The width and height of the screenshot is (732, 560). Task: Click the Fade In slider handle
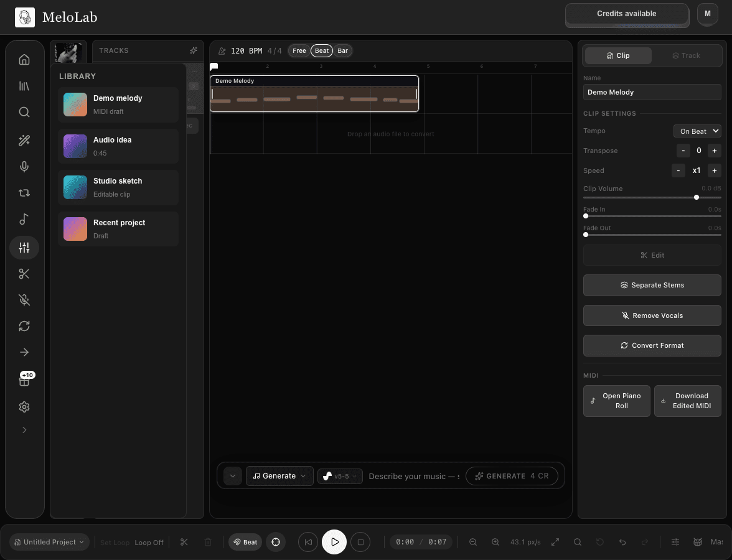[x=585, y=216]
